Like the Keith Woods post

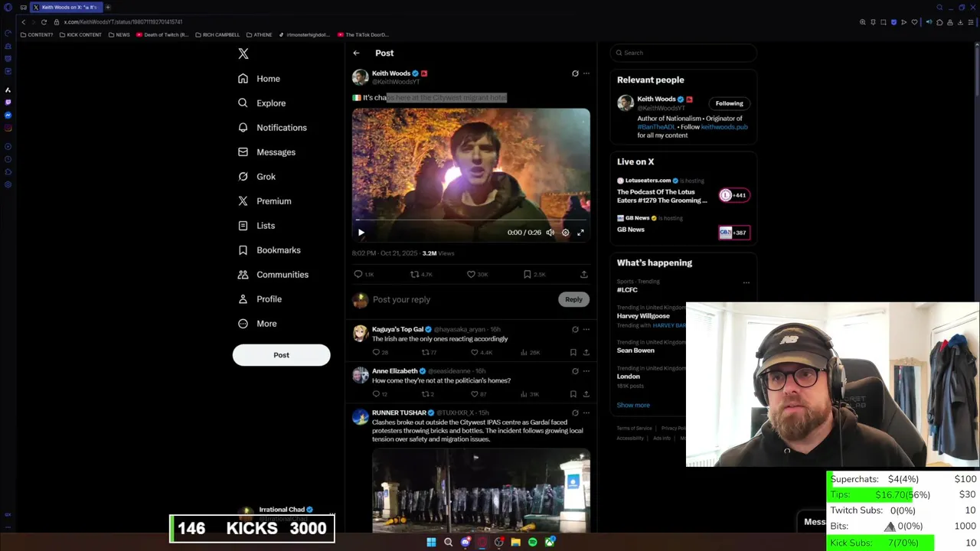click(477, 274)
